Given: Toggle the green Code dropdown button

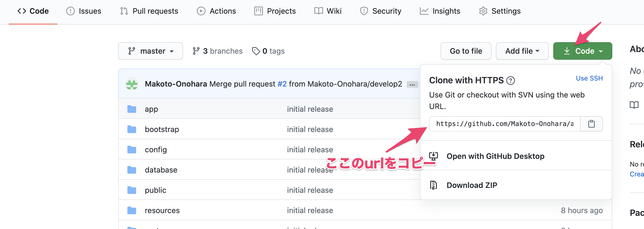Looking at the screenshot, I should [582, 51].
